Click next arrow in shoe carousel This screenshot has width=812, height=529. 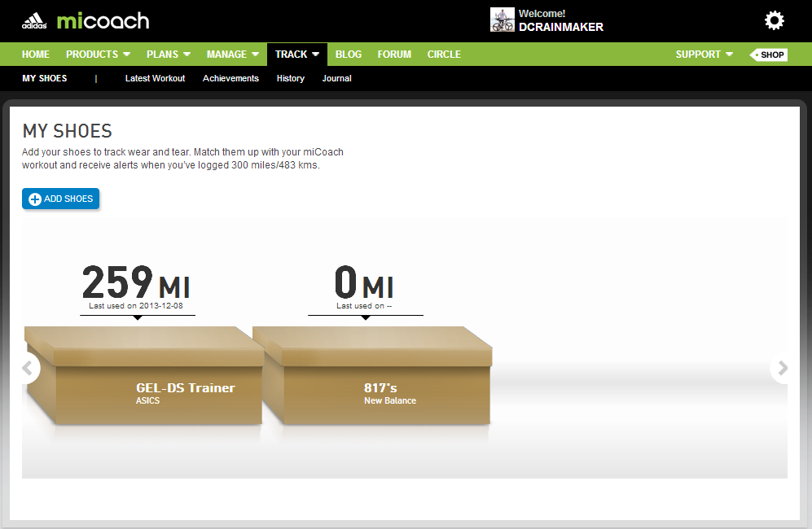coord(780,368)
